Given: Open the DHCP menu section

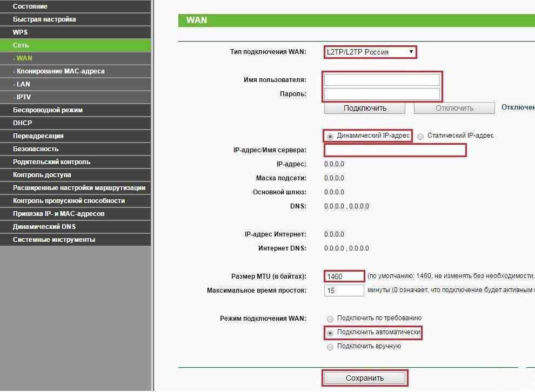Looking at the screenshot, I should (x=23, y=123).
